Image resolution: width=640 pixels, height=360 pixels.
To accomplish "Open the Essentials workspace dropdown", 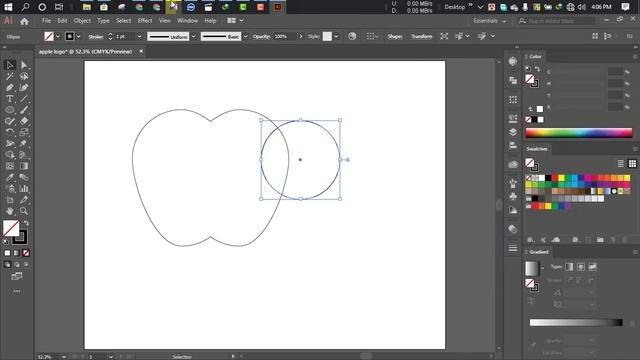I will (490, 20).
